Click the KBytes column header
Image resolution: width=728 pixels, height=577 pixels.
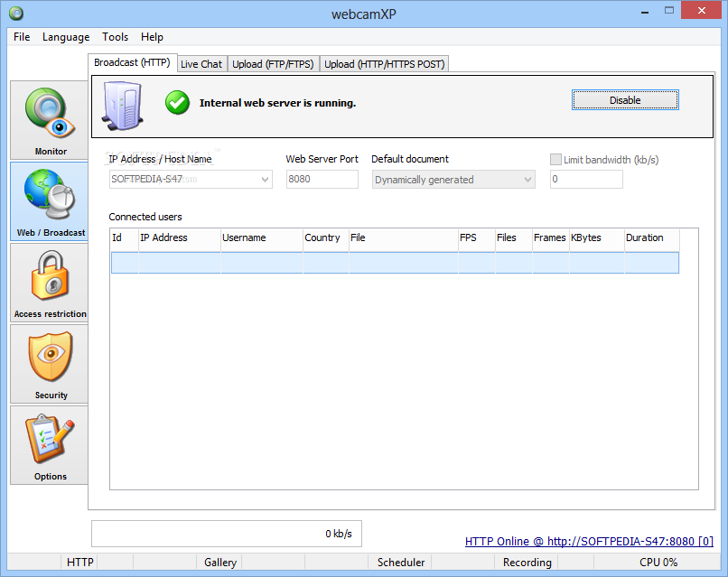coord(597,238)
